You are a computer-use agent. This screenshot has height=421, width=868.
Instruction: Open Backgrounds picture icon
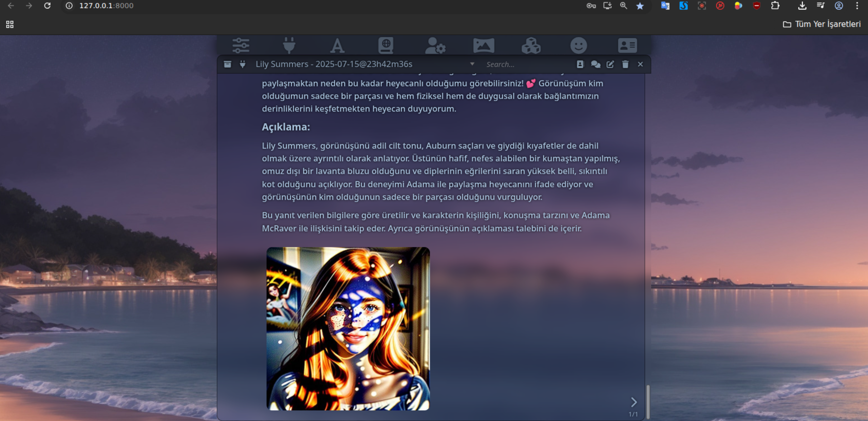pos(484,45)
